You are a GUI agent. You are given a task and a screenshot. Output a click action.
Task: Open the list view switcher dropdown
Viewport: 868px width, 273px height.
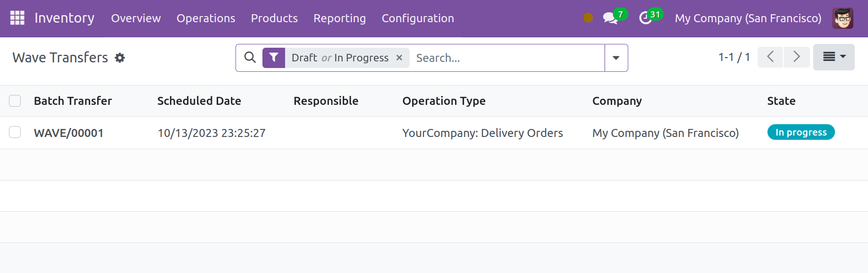[x=834, y=57]
